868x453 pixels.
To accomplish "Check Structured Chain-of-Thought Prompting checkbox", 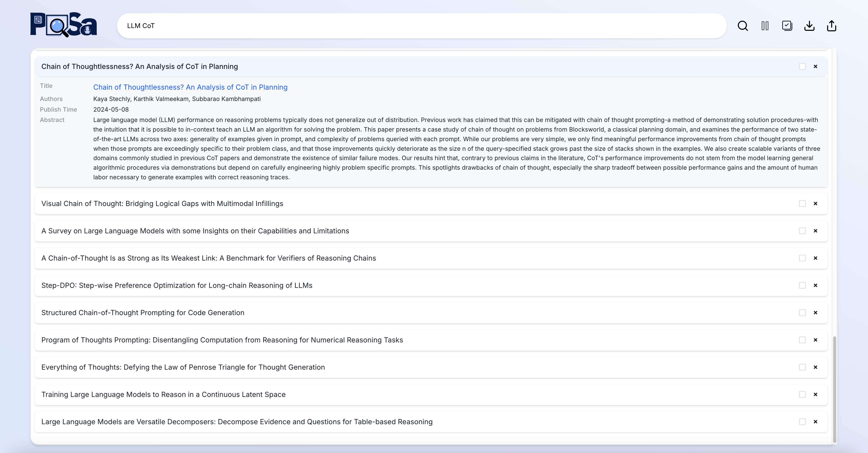I will pos(802,313).
